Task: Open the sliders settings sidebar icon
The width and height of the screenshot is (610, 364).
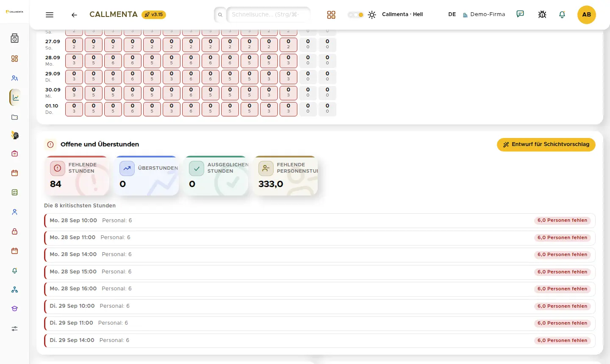Action: click(15, 328)
